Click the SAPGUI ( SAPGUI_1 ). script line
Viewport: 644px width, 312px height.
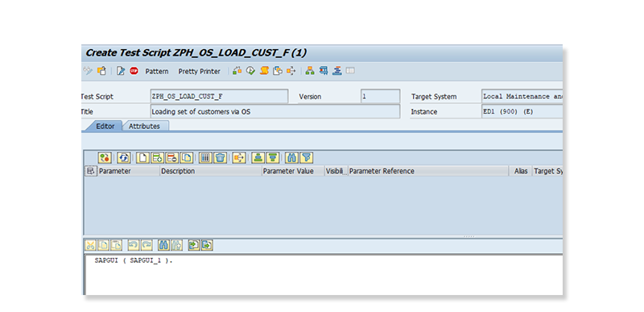coord(134,261)
